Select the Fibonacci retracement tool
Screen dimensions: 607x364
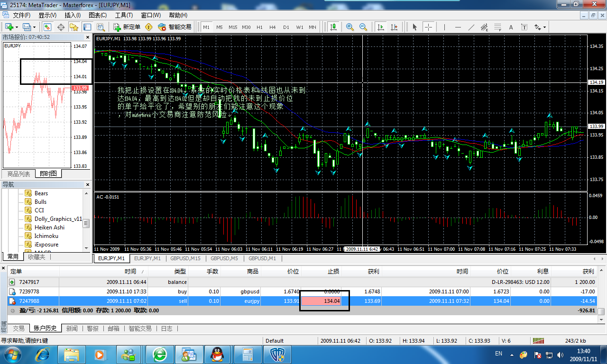(x=497, y=27)
